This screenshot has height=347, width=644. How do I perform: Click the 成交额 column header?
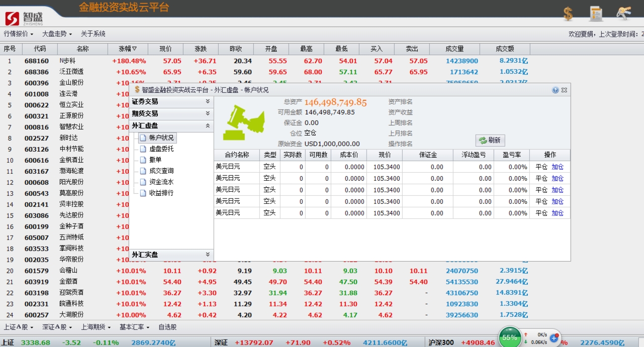[505, 49]
